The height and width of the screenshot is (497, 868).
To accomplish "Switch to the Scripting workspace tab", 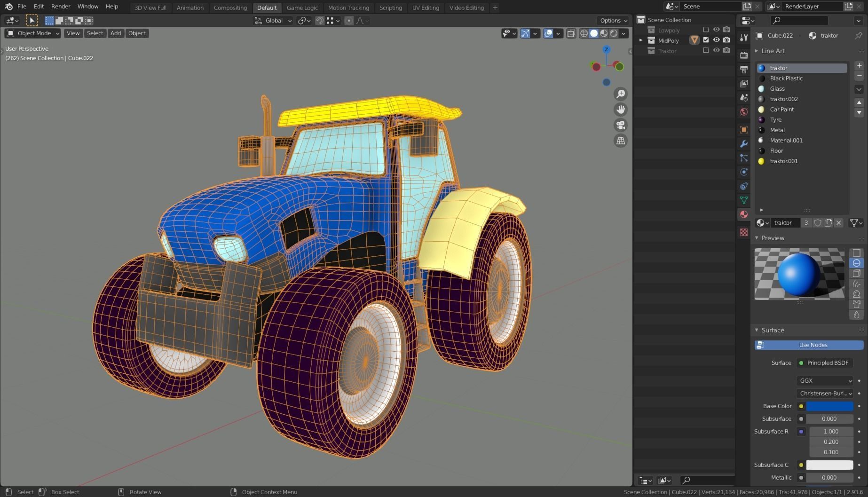I will (391, 8).
